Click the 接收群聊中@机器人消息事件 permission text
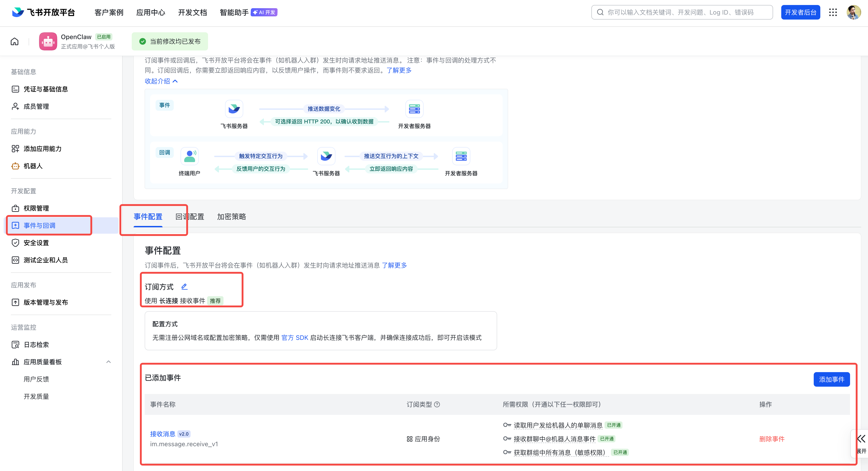Image resolution: width=868 pixels, height=471 pixels. click(555, 439)
